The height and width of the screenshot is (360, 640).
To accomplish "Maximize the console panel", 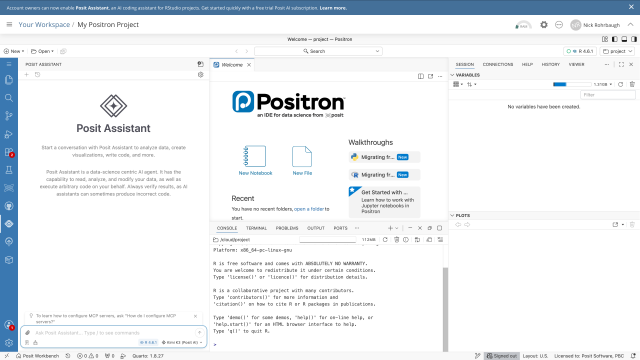I will click(x=440, y=228).
